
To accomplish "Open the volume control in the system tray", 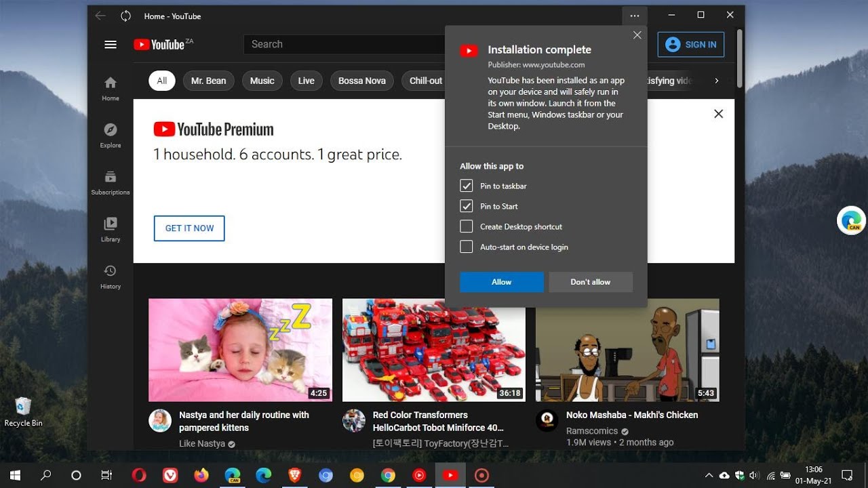I will click(754, 475).
